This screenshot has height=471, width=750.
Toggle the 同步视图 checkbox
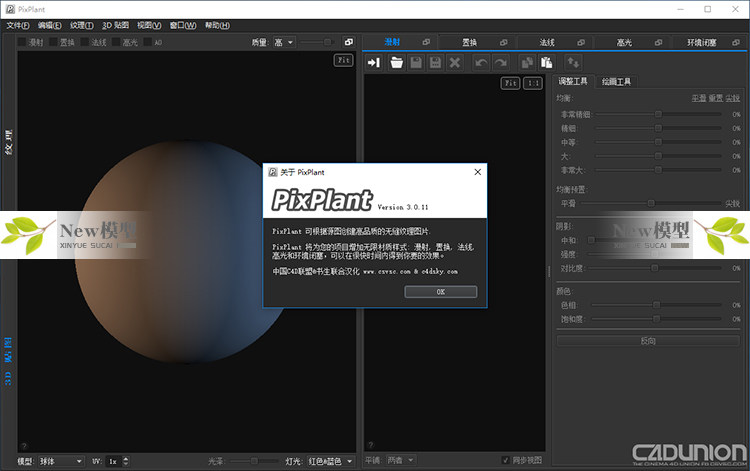[506, 460]
